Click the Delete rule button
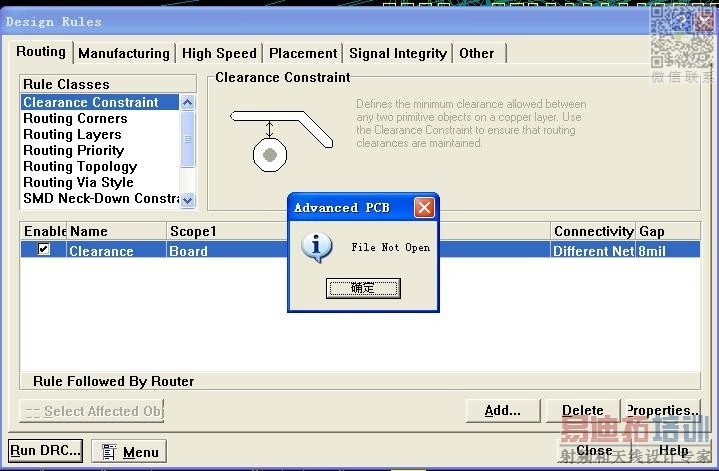The width and height of the screenshot is (719, 471). point(583,410)
